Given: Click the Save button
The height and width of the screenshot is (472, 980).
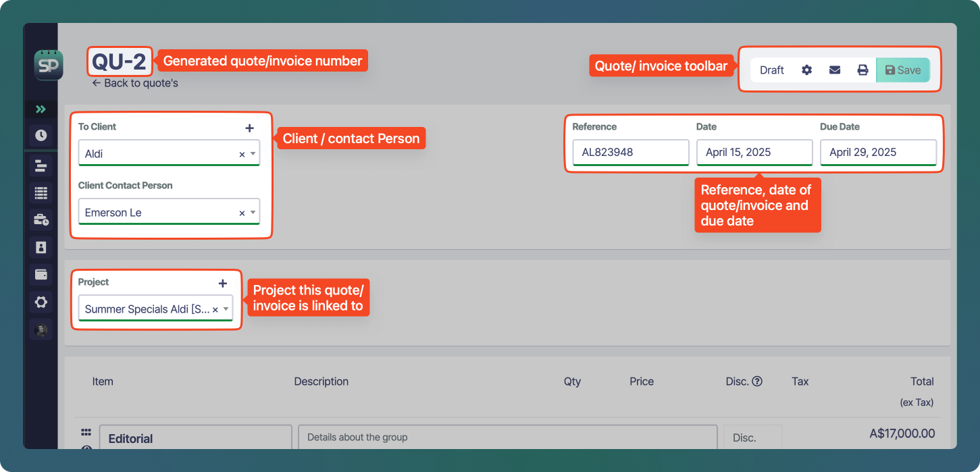Looking at the screenshot, I should pos(903,70).
